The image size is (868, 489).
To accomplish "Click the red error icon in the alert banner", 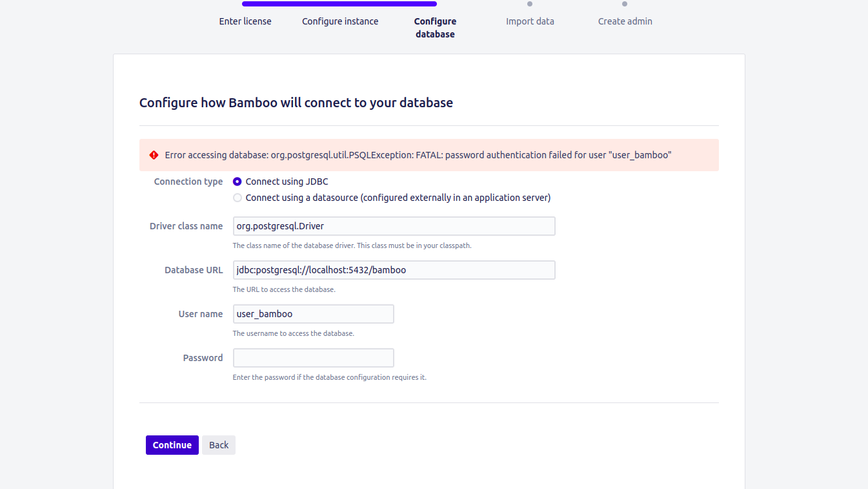I will 154,155.
